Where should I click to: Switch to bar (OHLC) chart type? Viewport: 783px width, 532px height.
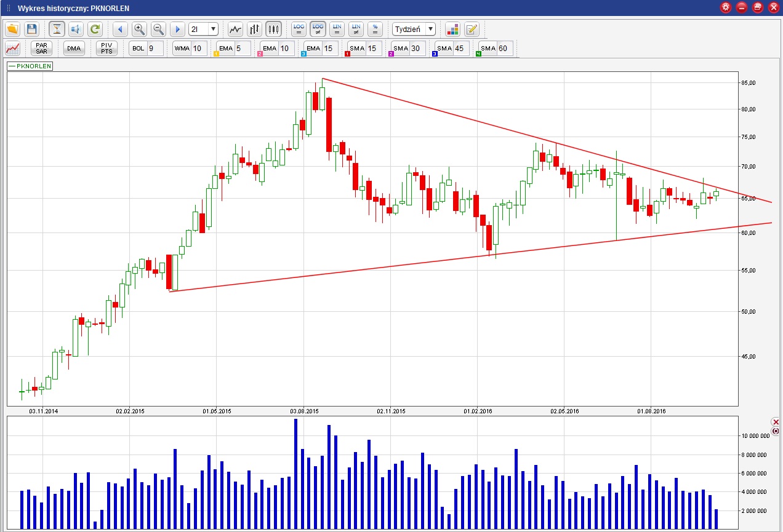(254, 29)
